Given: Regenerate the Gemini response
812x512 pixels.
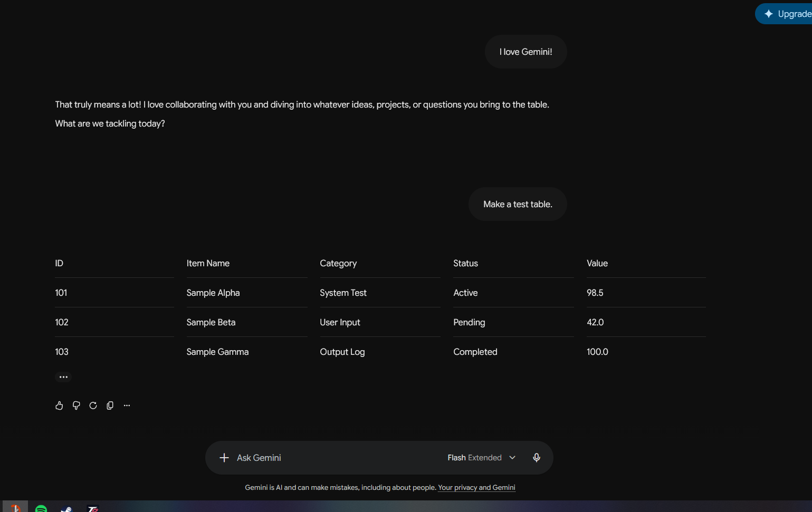Looking at the screenshot, I should coord(93,405).
